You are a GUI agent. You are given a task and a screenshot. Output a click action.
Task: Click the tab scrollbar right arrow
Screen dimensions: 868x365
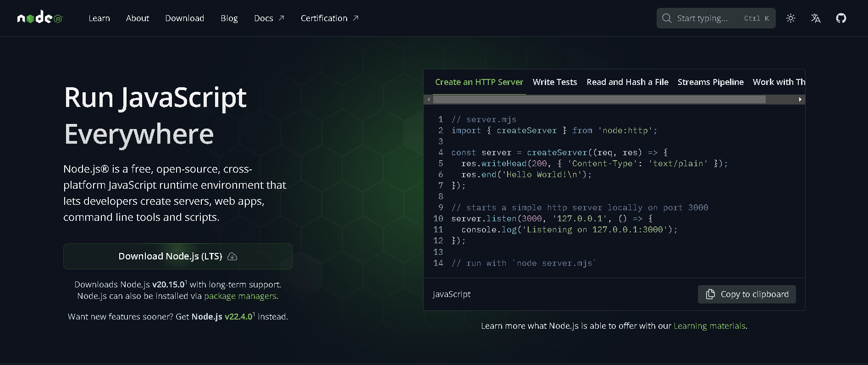click(800, 100)
